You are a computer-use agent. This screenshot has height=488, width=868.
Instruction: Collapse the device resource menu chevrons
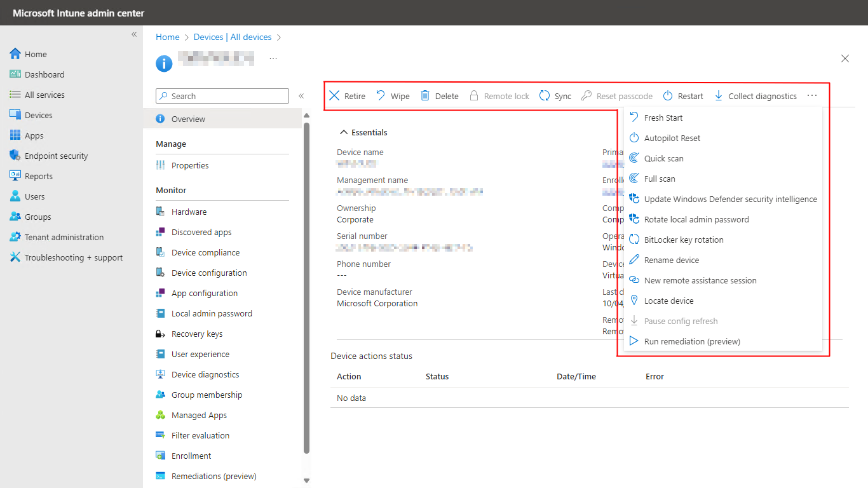point(301,96)
